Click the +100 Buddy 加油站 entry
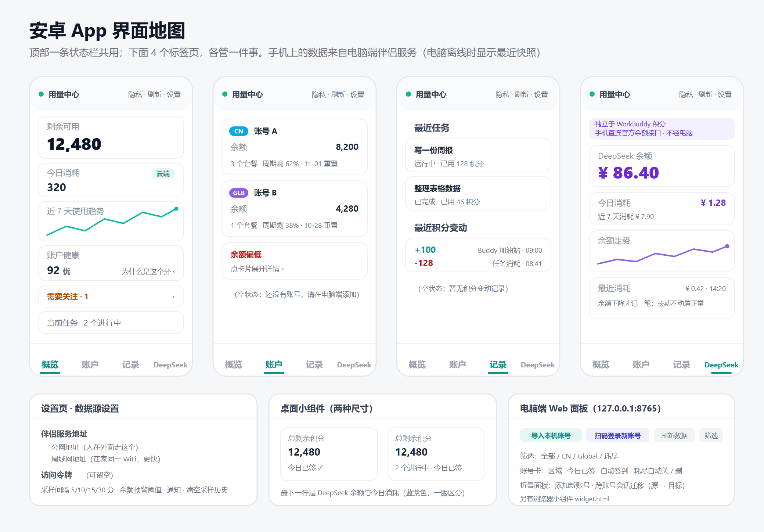 (478, 250)
